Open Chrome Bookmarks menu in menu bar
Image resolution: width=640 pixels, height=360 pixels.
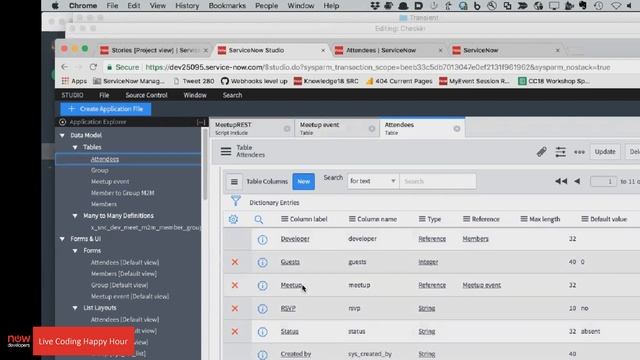tap(227, 6)
